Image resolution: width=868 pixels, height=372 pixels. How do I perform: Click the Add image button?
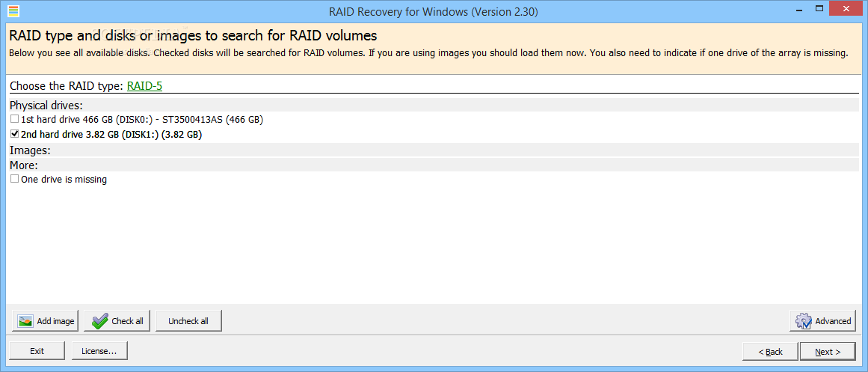(46, 321)
